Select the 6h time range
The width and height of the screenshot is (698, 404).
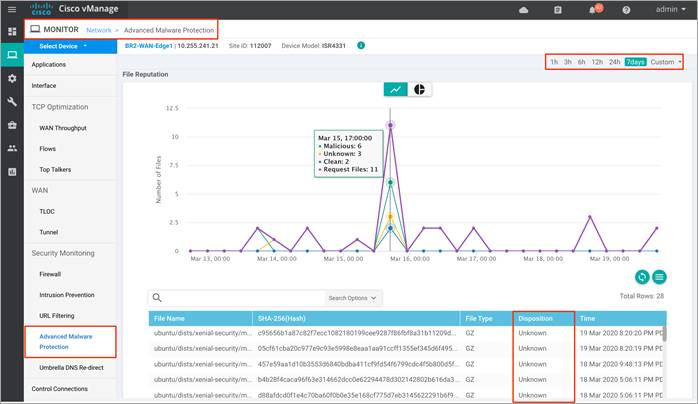click(582, 62)
